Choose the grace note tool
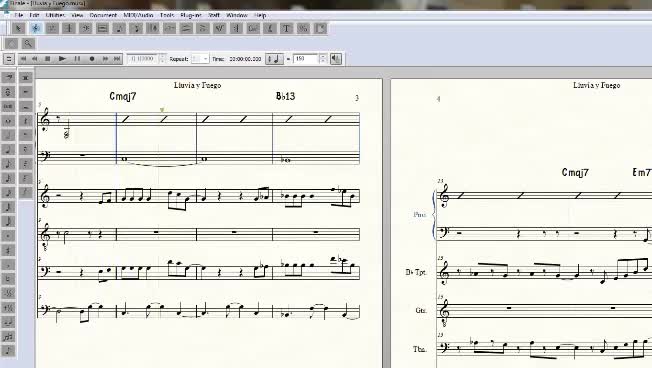Viewport: 652px width, 368px height. (x=8, y=351)
